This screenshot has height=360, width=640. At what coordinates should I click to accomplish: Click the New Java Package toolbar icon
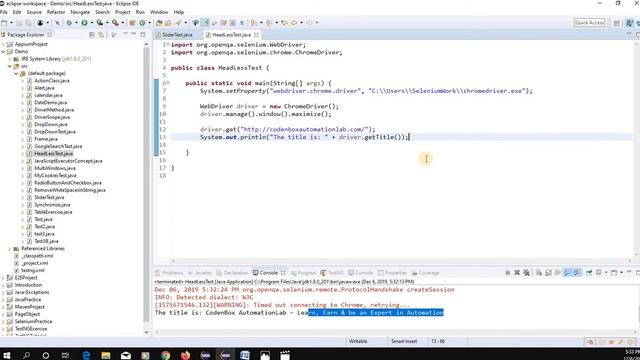(x=132, y=23)
